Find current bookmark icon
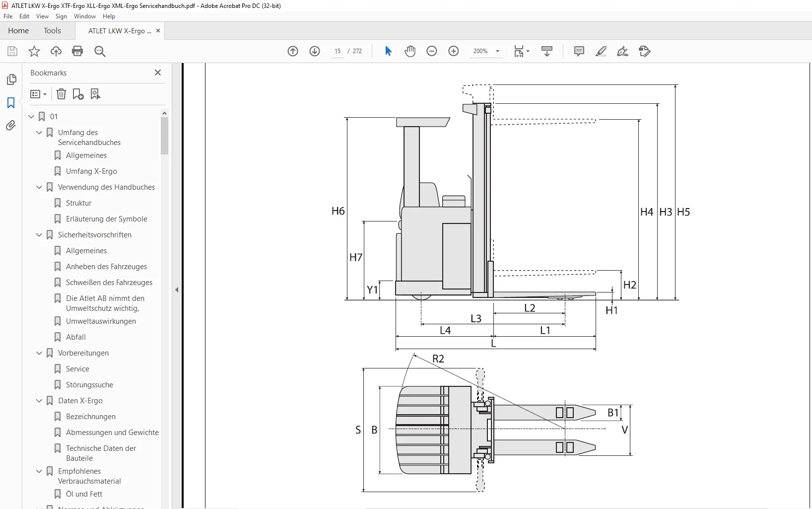Image resolution: width=812 pixels, height=509 pixels. click(x=96, y=94)
